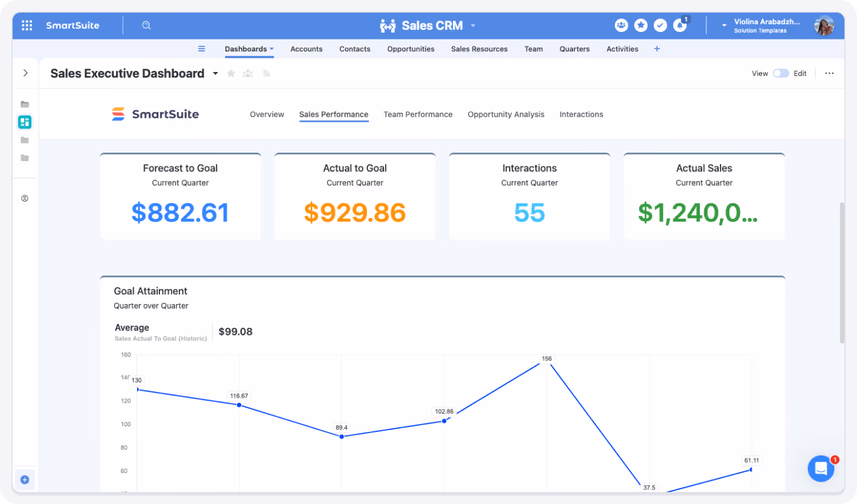The height and width of the screenshot is (504, 857).
Task: Select the Sales Performance dashboard tab
Action: point(334,114)
